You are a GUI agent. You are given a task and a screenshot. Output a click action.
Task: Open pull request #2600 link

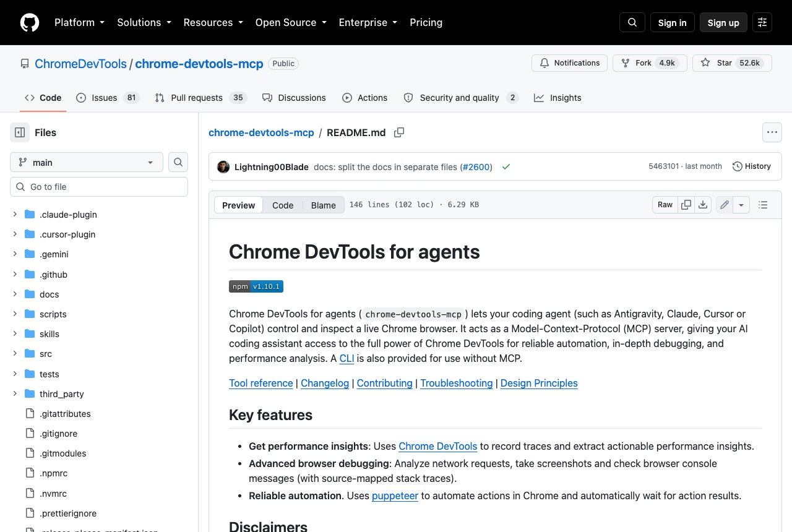tap(476, 167)
